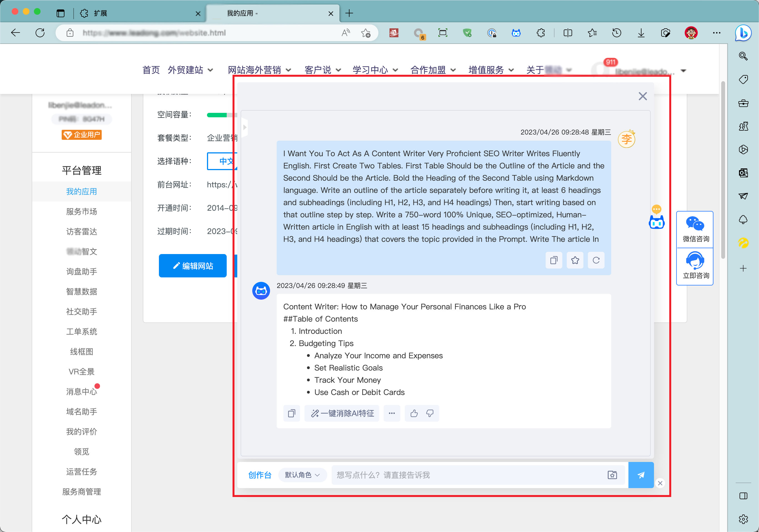Open the more options ellipsis in reply
Viewport: 759px width, 532px height.
392,413
